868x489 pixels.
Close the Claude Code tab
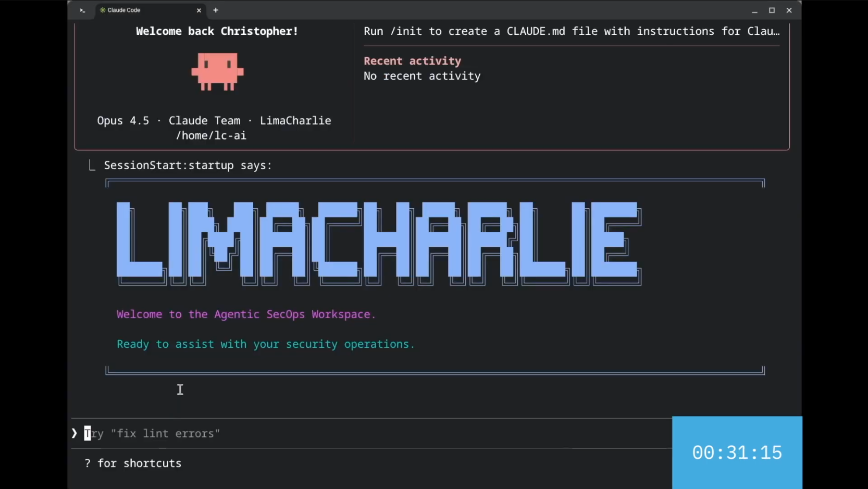(199, 10)
